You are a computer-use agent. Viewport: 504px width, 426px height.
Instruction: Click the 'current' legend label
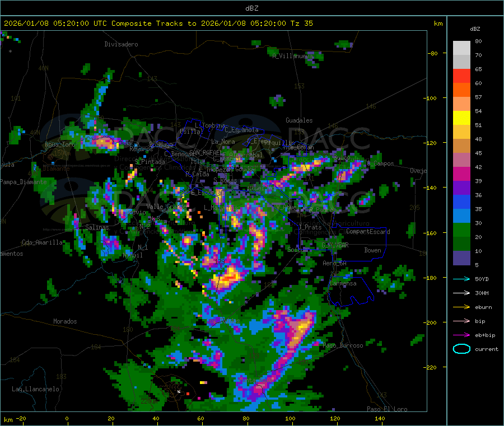(x=487, y=349)
